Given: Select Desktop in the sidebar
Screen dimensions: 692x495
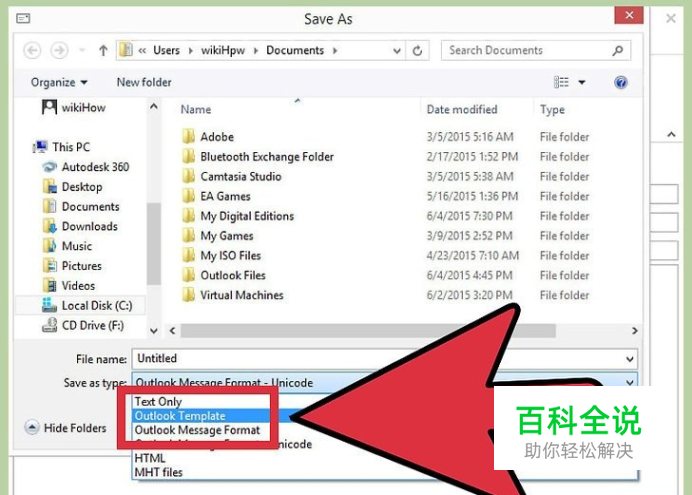Looking at the screenshot, I should click(x=73, y=187).
